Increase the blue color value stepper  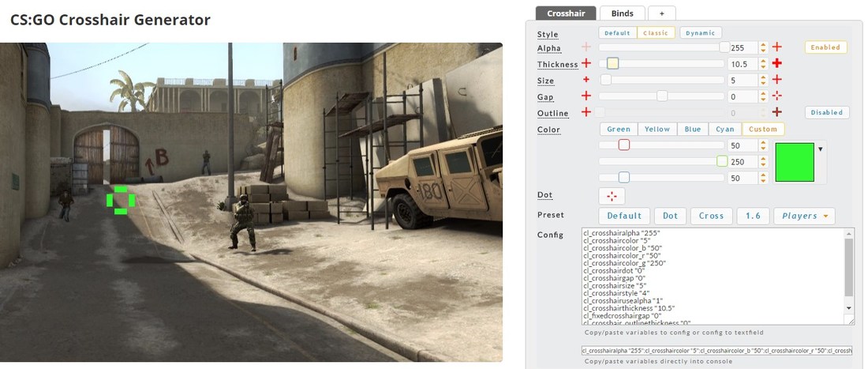click(x=763, y=175)
